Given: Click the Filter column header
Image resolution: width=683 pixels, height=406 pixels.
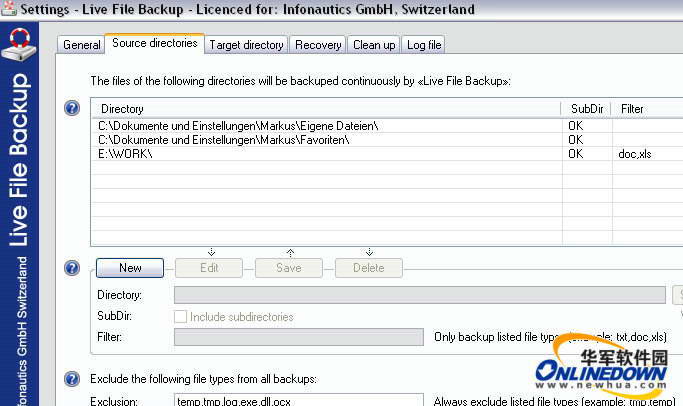Looking at the screenshot, I should click(x=647, y=109).
